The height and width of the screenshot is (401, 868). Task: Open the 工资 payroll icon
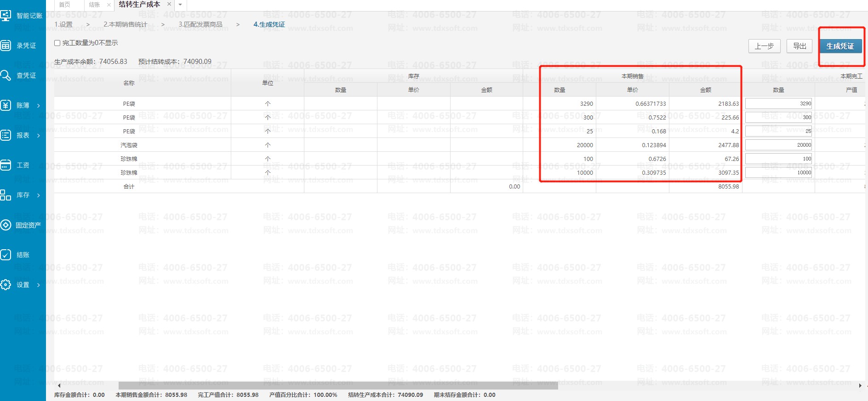(x=6, y=165)
